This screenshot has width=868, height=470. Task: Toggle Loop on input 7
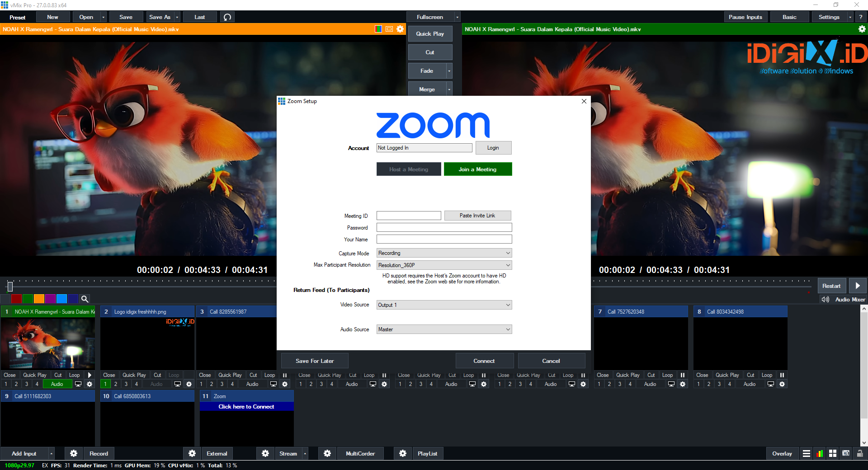[x=667, y=375]
